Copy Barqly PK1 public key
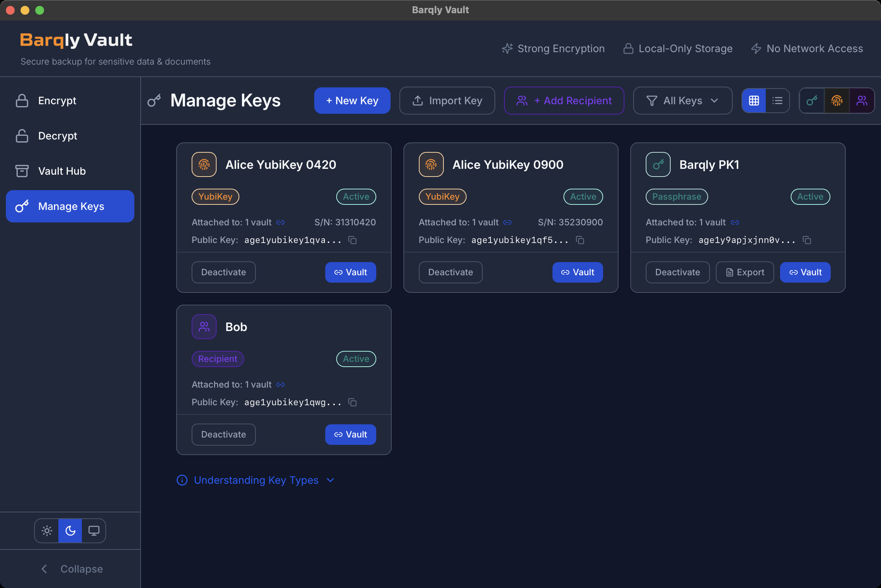Viewport: 881px width, 588px height. pyautogui.click(x=807, y=240)
